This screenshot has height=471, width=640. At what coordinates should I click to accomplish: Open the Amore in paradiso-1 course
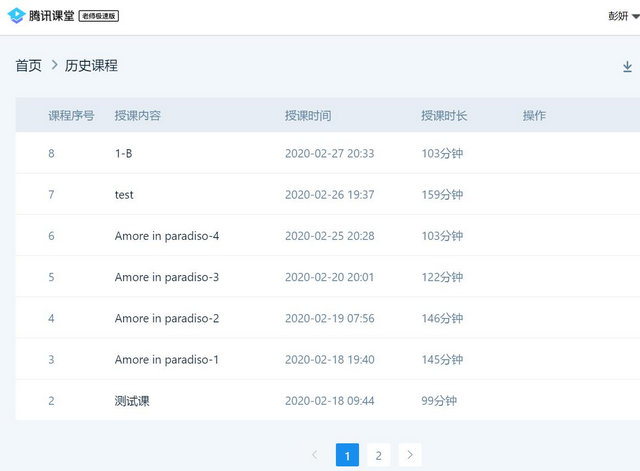[x=166, y=359]
